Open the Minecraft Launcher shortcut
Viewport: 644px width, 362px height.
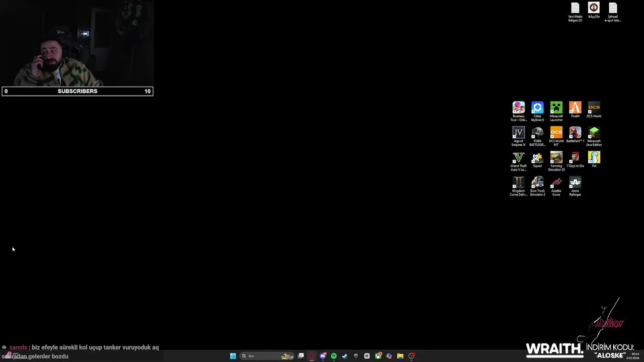click(x=556, y=112)
